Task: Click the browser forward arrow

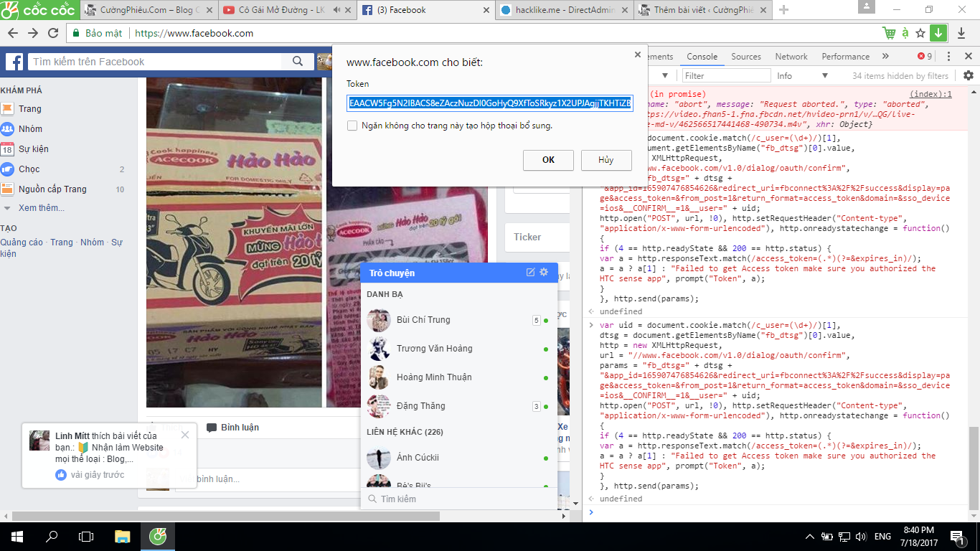Action: tap(33, 33)
